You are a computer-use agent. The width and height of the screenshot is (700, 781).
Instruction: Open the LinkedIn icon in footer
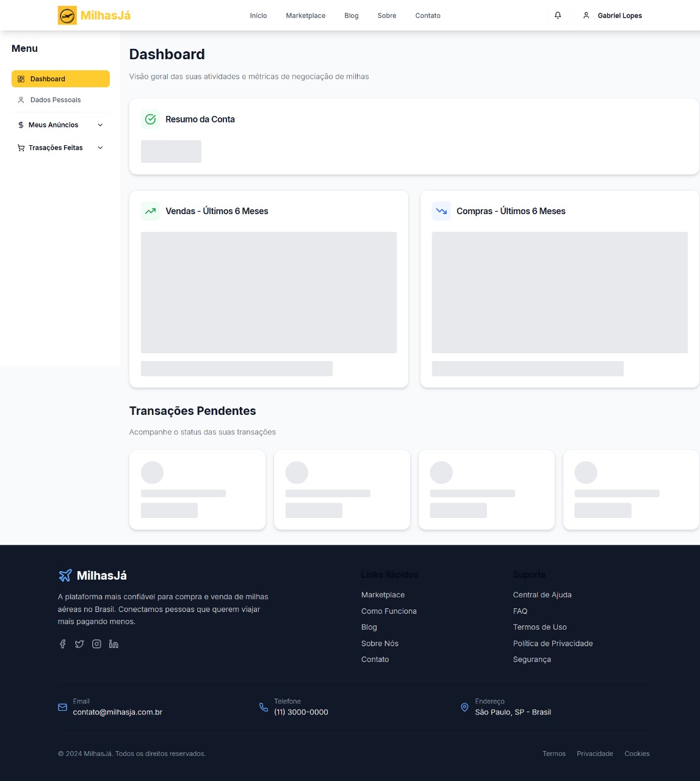[x=114, y=644]
